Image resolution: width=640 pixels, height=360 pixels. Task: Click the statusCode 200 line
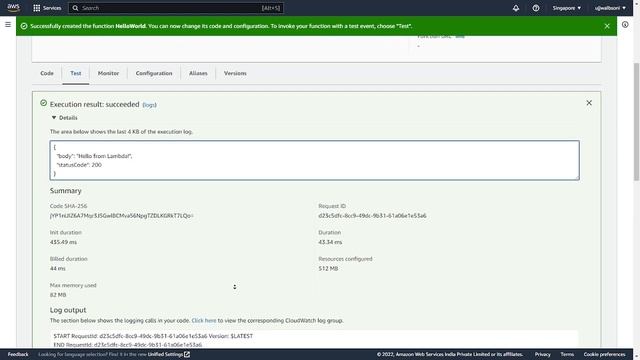pyautogui.click(x=79, y=165)
